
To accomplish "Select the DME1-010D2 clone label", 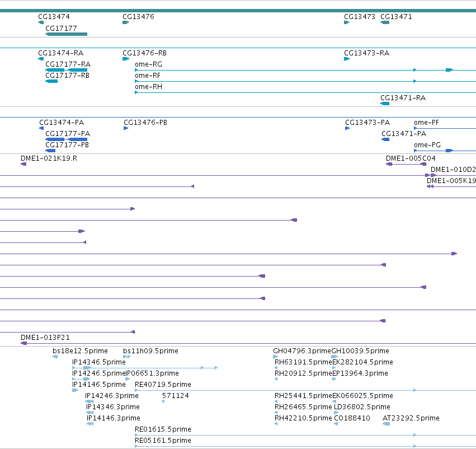I will pos(453,170).
